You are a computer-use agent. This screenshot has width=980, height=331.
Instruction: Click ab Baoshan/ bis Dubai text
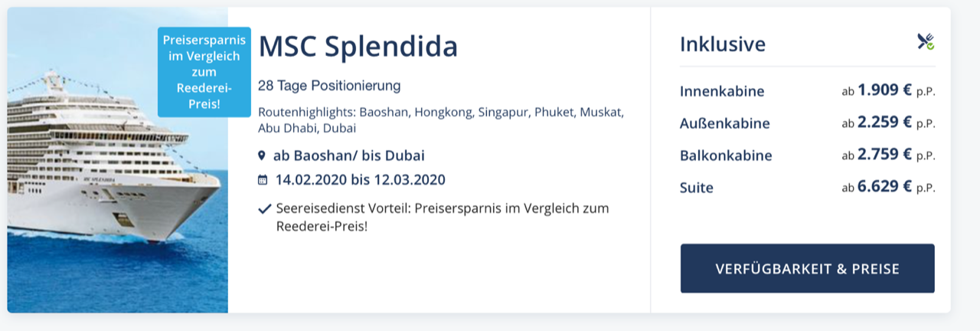(x=348, y=156)
